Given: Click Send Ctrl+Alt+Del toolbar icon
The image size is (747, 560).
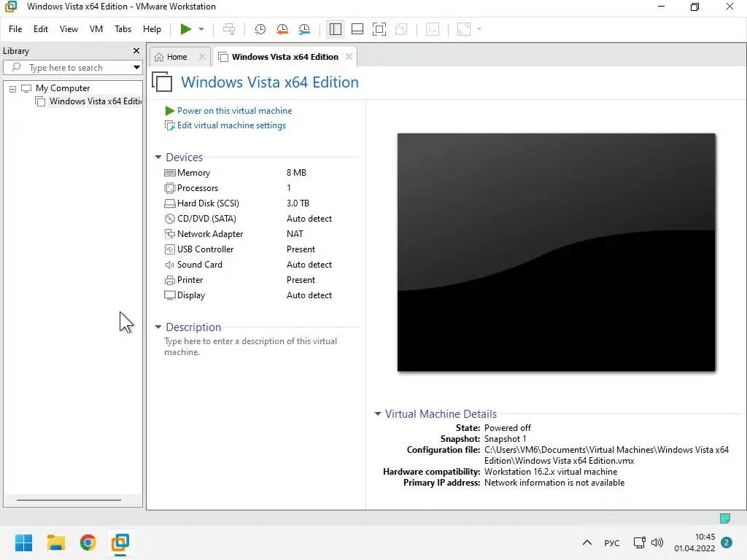Looking at the screenshot, I should pos(228,29).
